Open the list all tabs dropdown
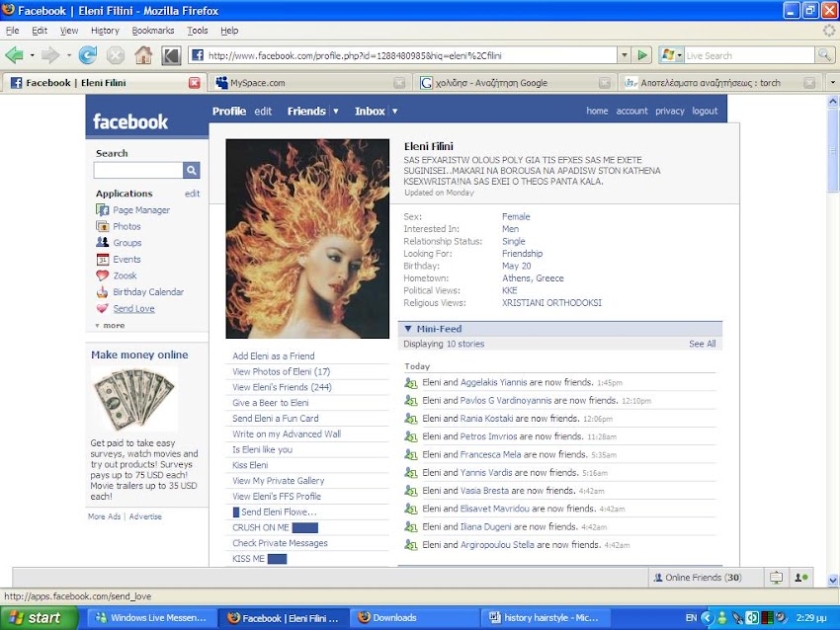Screen dimensions: 840x630 click(x=832, y=82)
